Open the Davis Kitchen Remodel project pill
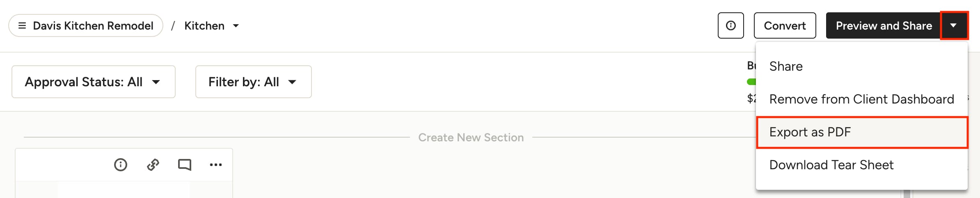 [x=86, y=25]
